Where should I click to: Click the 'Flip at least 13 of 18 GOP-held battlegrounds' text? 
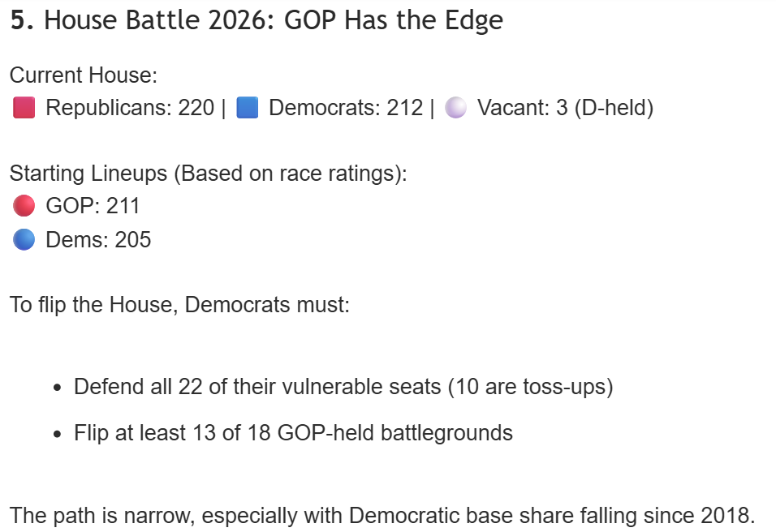[293, 433]
